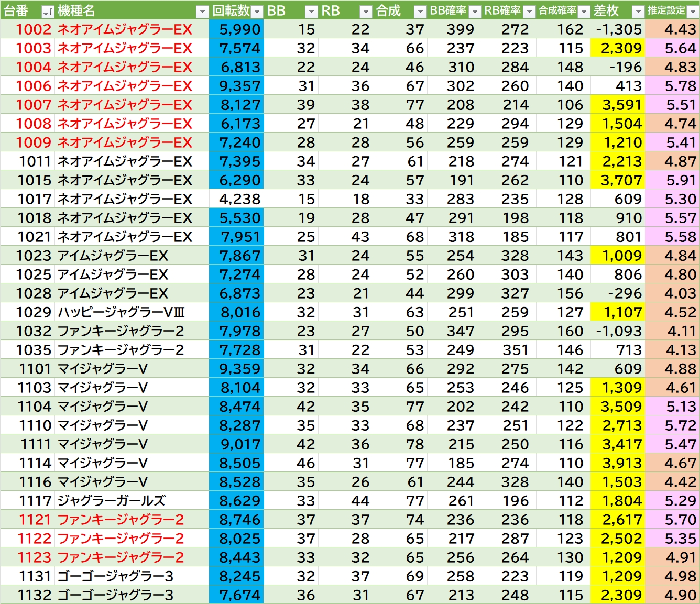Expand the 差枚 column filter dropdown

click(x=638, y=11)
